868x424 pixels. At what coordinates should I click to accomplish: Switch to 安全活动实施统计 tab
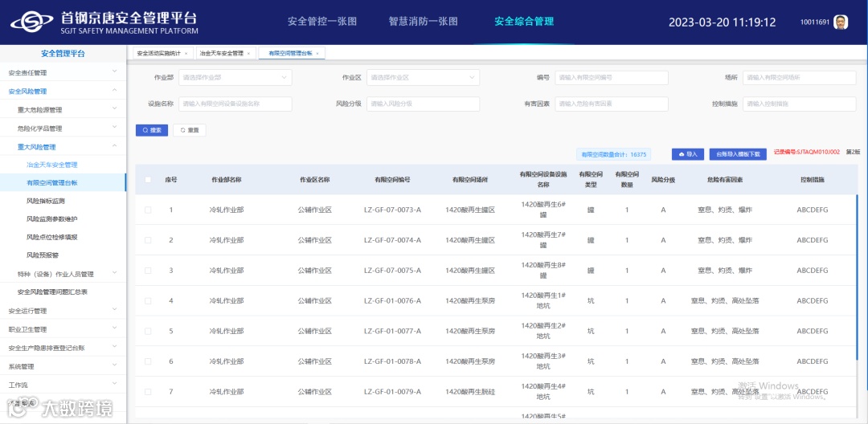158,54
